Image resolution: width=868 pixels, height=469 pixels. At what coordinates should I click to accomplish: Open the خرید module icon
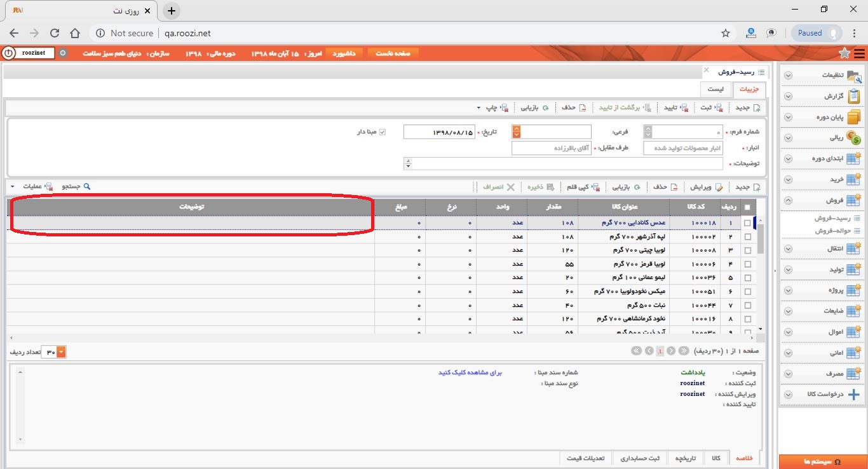pos(854,179)
